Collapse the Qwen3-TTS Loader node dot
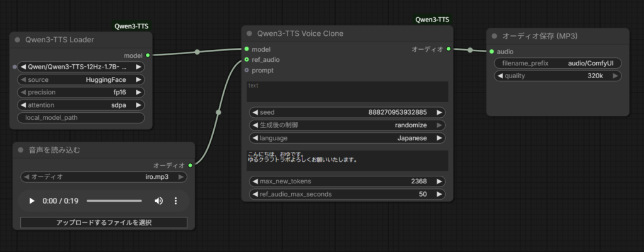Image resolution: width=644 pixels, height=252 pixels. point(17,40)
